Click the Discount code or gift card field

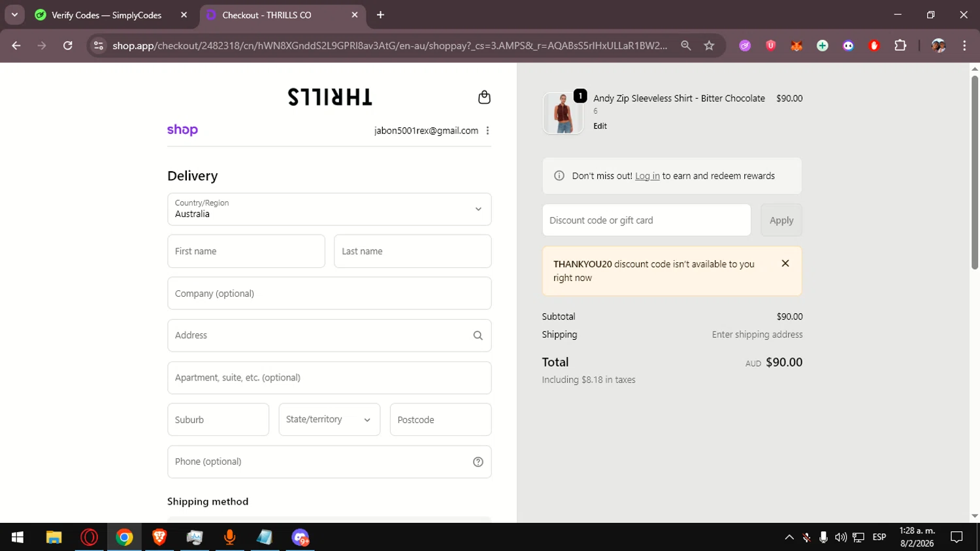point(646,220)
